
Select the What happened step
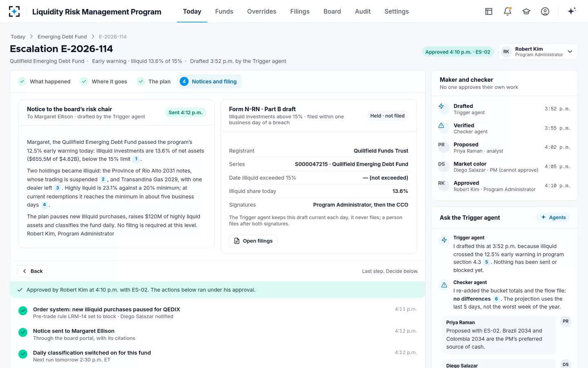(x=45, y=81)
